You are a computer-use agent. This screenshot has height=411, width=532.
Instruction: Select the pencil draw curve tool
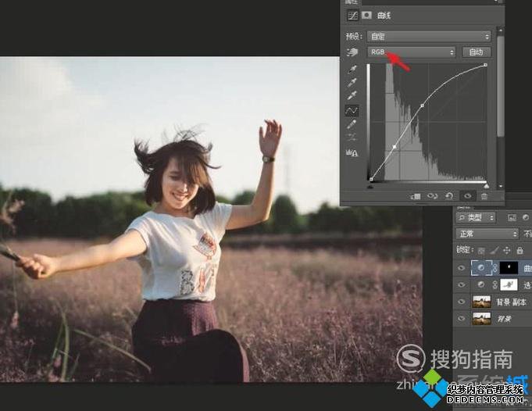point(352,124)
